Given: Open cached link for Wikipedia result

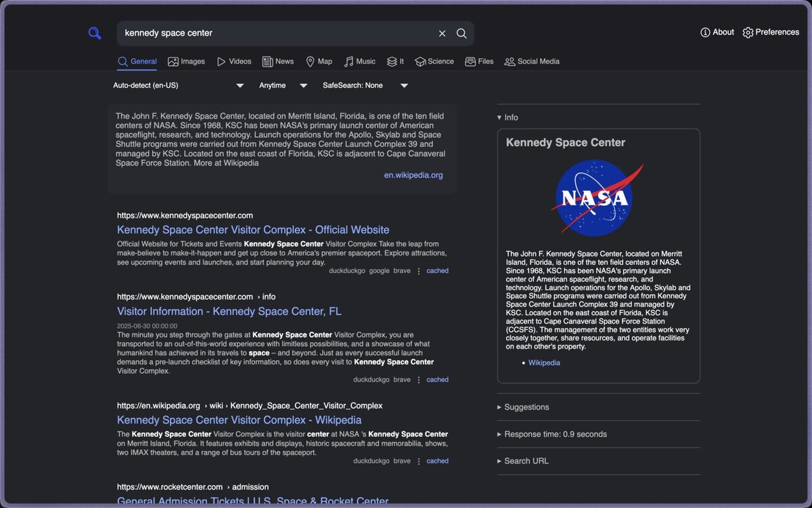Looking at the screenshot, I should 437,461.
